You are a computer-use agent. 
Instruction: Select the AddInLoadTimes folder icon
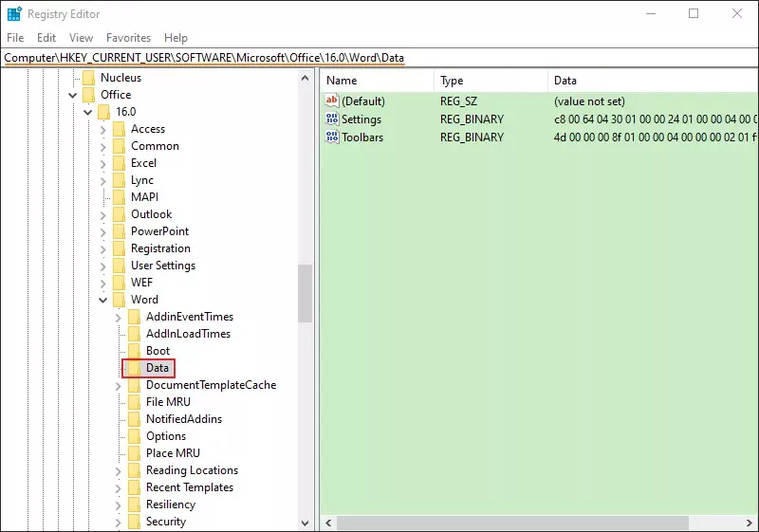tap(134, 333)
